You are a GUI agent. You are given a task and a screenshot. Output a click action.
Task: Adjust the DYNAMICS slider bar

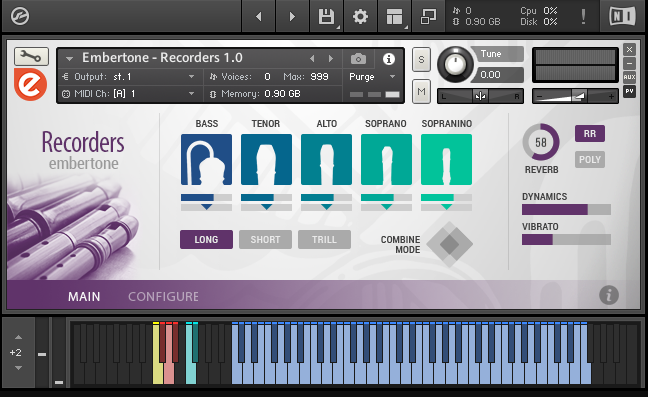click(566, 209)
